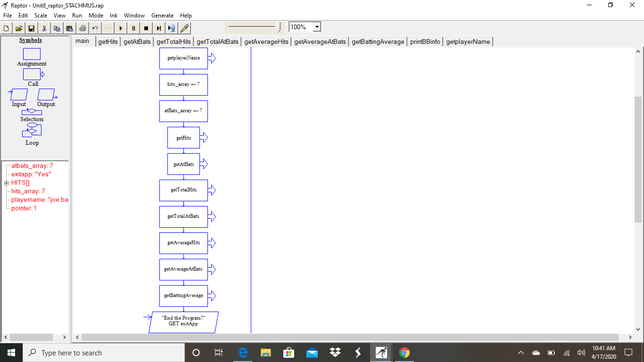The height and width of the screenshot is (362, 644).
Task: Stop the flowchart execution
Action: tap(146, 27)
